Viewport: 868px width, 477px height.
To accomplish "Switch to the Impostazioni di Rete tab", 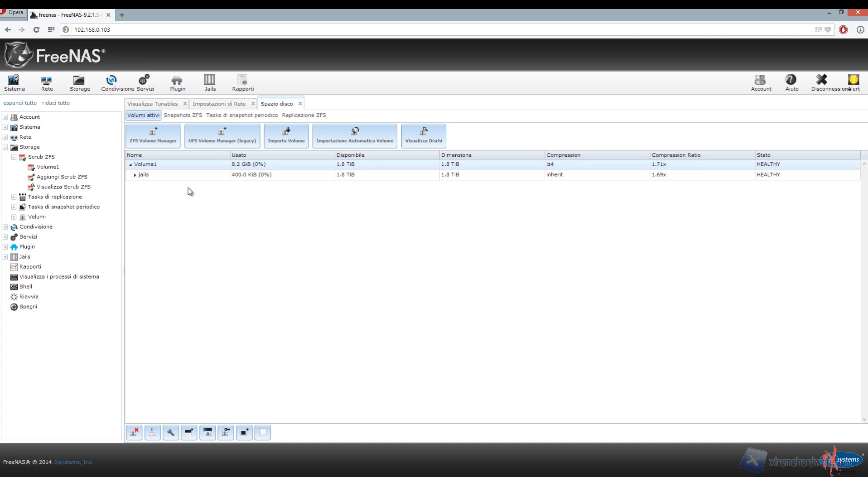I will pyautogui.click(x=219, y=104).
